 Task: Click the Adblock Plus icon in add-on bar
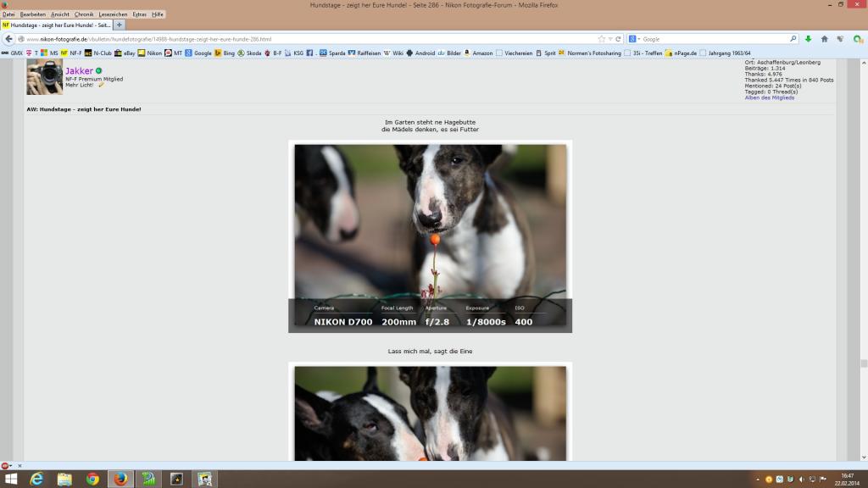[x=5, y=466]
